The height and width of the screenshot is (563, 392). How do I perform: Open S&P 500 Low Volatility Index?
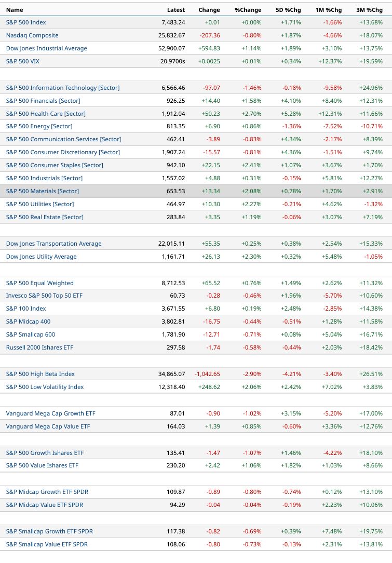[x=45, y=387]
